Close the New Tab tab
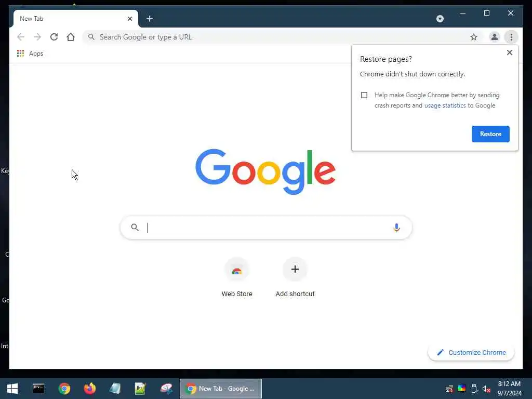The image size is (532, 399). [129, 19]
